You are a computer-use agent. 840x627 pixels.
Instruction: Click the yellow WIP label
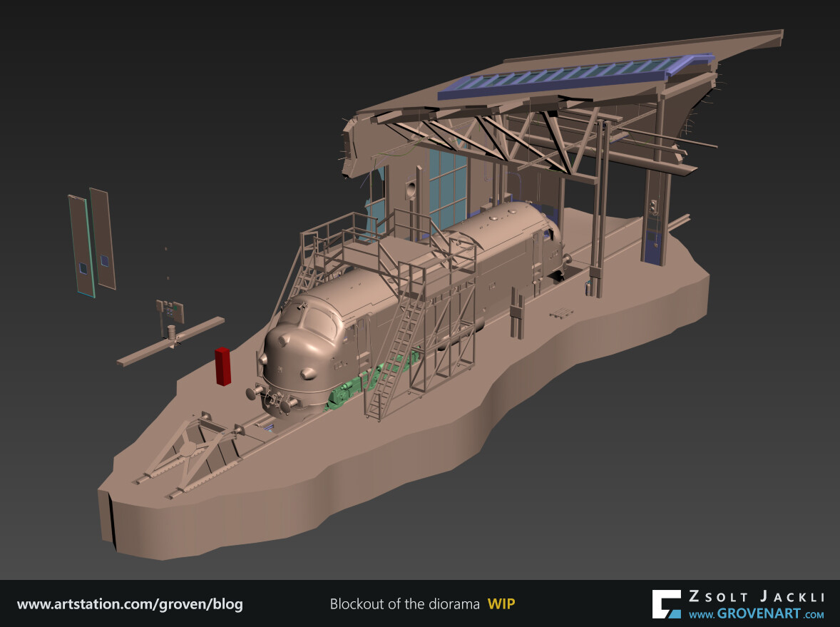pyautogui.click(x=501, y=604)
